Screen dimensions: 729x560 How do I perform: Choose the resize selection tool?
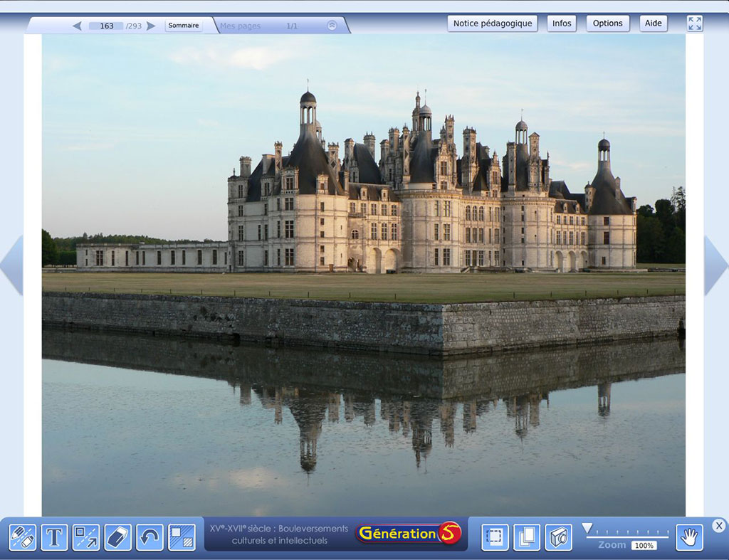(x=86, y=537)
